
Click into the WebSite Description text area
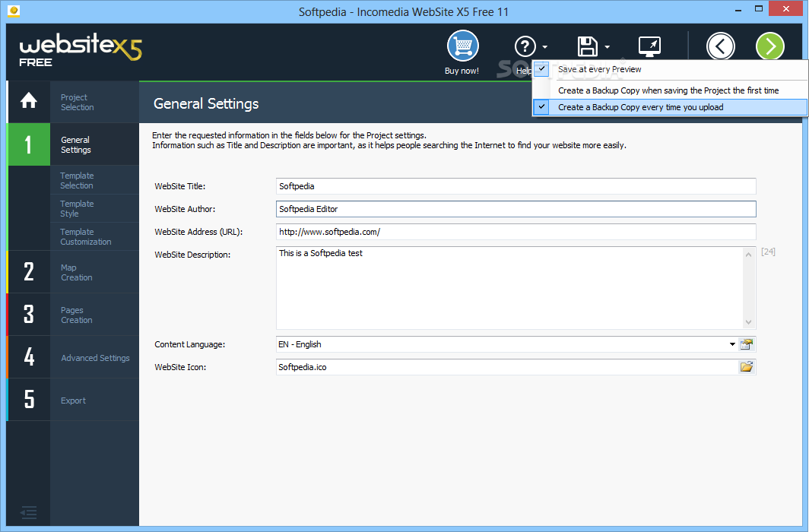[x=509, y=287]
